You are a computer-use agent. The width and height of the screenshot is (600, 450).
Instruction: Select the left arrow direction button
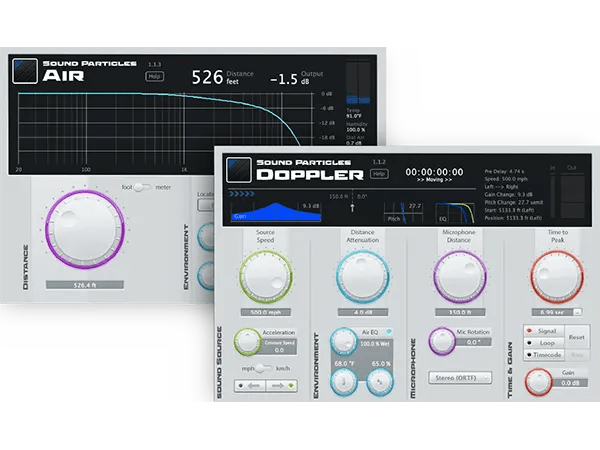coord(250,386)
